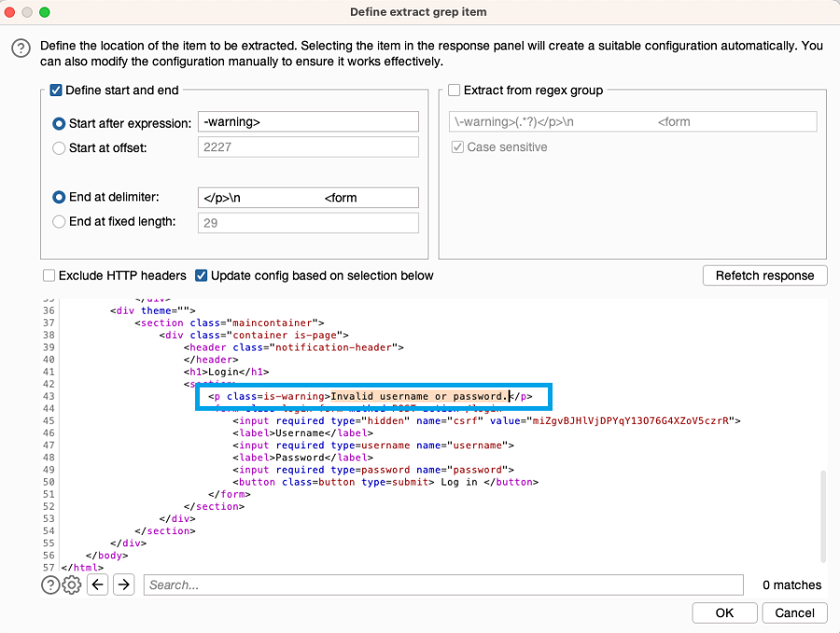Toggle Define start and end checkbox
This screenshot has width=840, height=633.
56,90
